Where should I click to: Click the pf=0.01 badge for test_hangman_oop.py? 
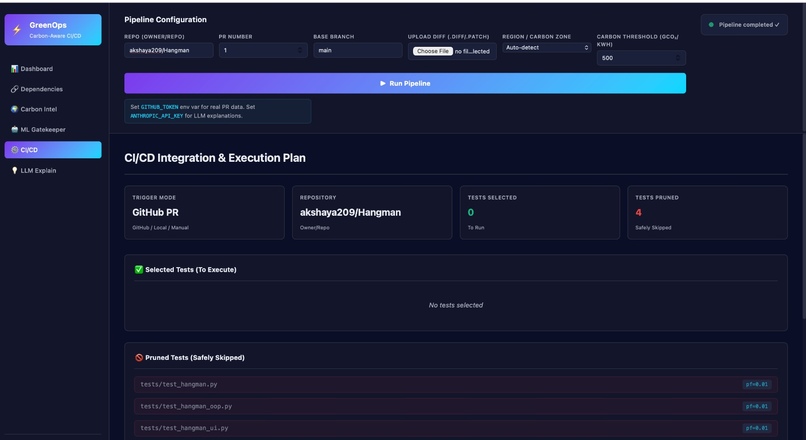(757, 407)
